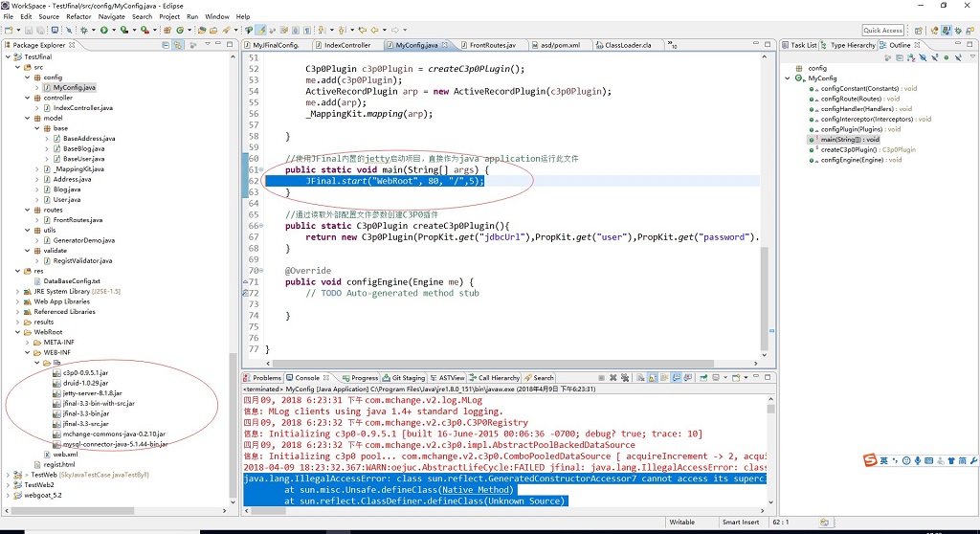Toggle Show Console on Standard Error change

click(688, 378)
